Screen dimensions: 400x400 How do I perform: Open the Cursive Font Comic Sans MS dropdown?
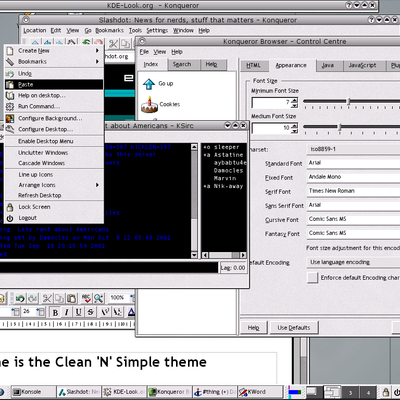pos(353,219)
